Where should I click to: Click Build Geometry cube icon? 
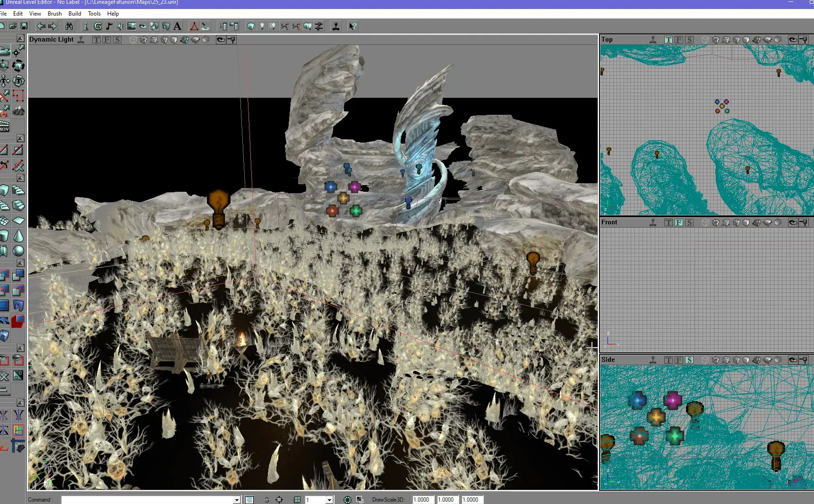pos(251,26)
